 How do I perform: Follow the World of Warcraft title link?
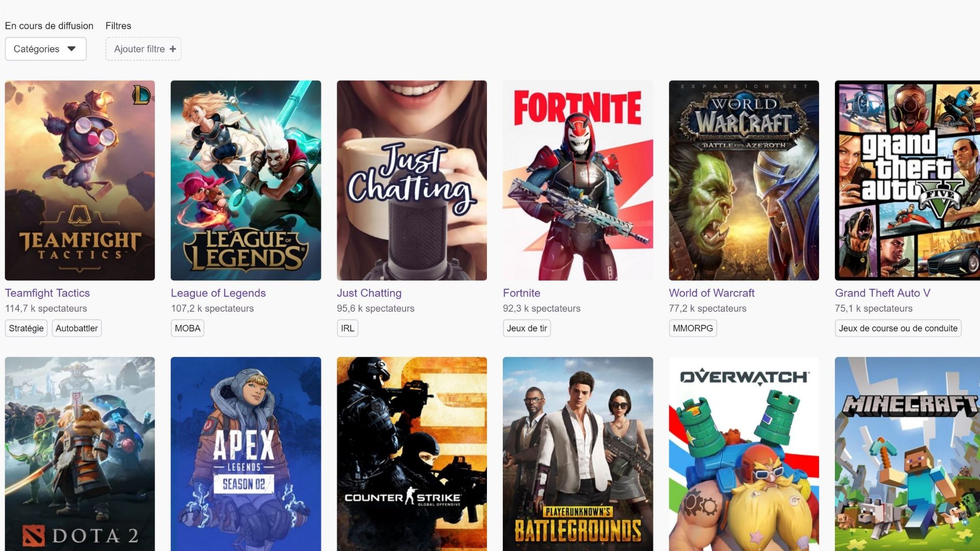pos(712,293)
